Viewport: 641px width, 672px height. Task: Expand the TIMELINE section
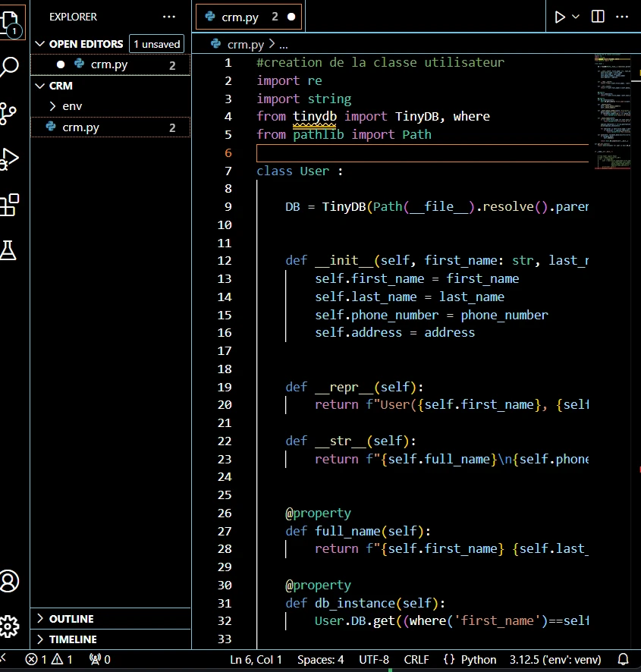(x=73, y=639)
